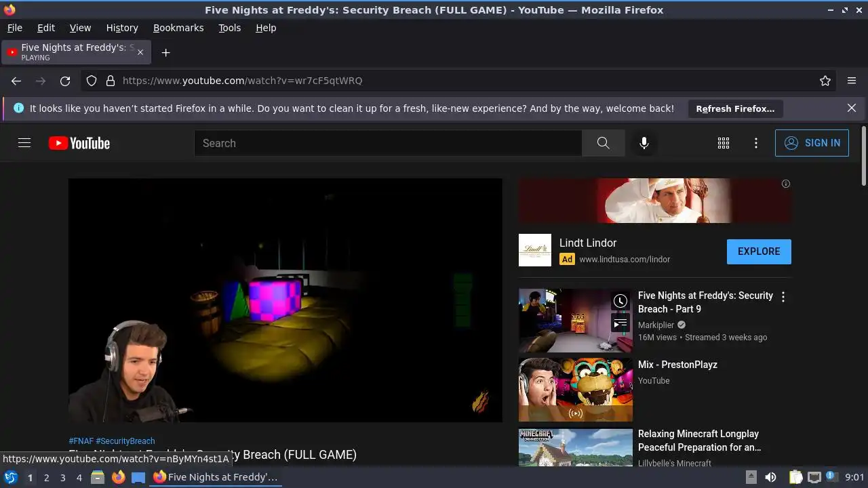Open the History menu
The width and height of the screenshot is (868, 488).
[x=122, y=28]
